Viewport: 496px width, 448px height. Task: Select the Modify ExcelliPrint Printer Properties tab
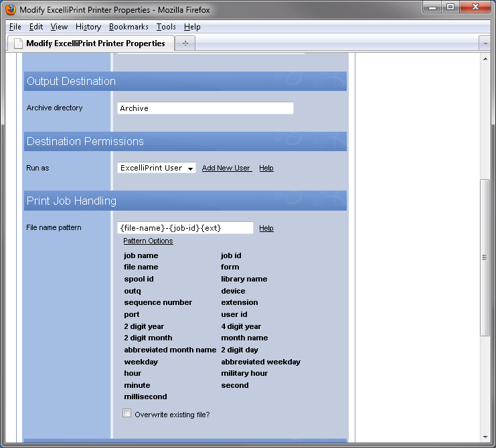[x=90, y=43]
